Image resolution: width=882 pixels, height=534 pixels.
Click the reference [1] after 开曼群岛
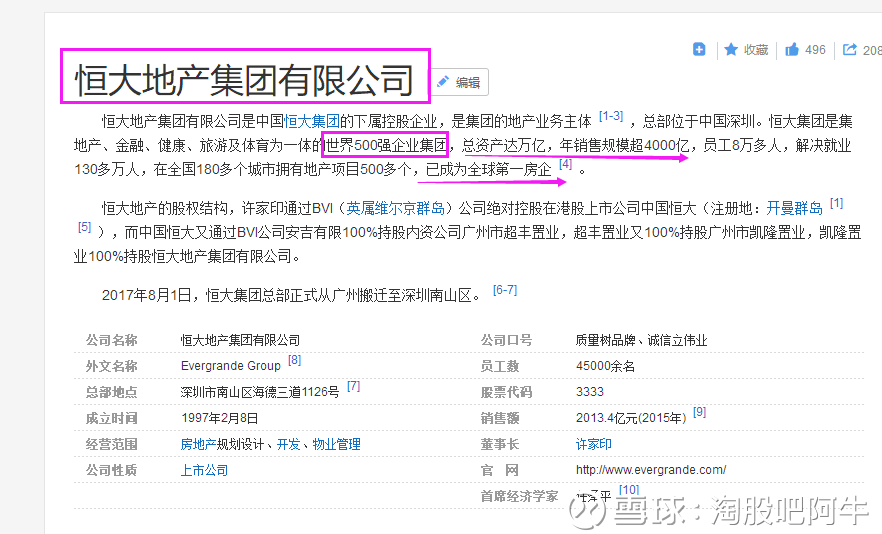[836, 203]
